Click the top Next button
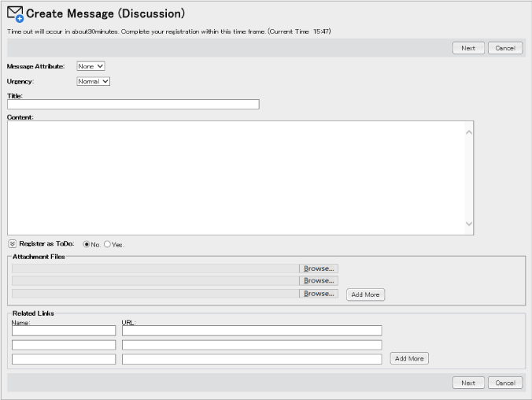The width and height of the screenshot is (532, 400). [x=468, y=48]
